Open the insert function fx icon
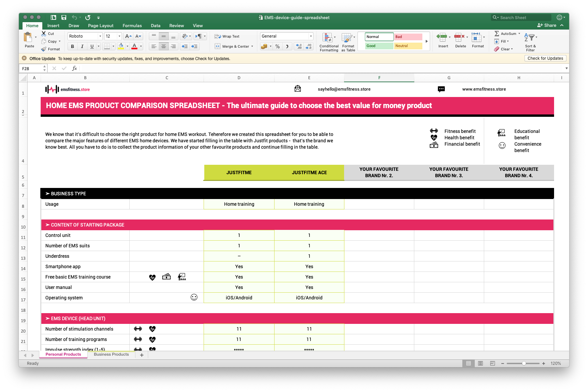The image size is (588, 392). tap(75, 68)
